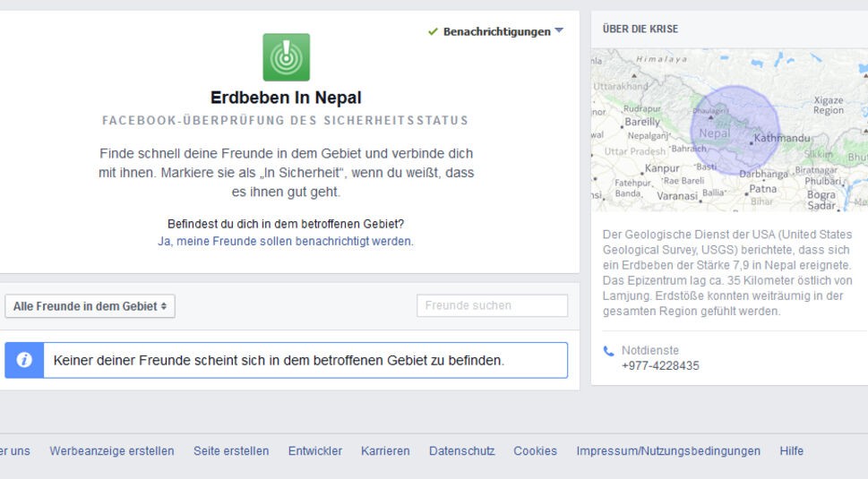Viewport: 868px width, 479px height.
Task: Open the Benachrichtigungen dropdown arrow
Action: coord(559,30)
